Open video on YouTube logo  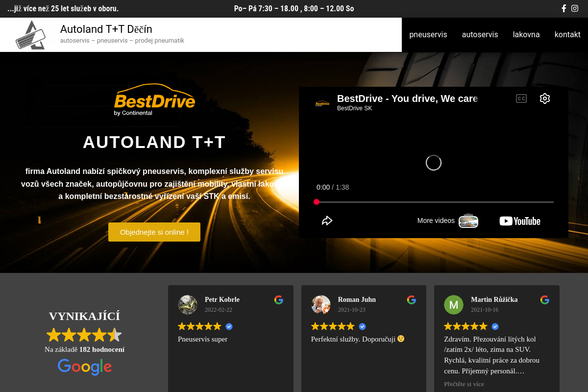519,221
